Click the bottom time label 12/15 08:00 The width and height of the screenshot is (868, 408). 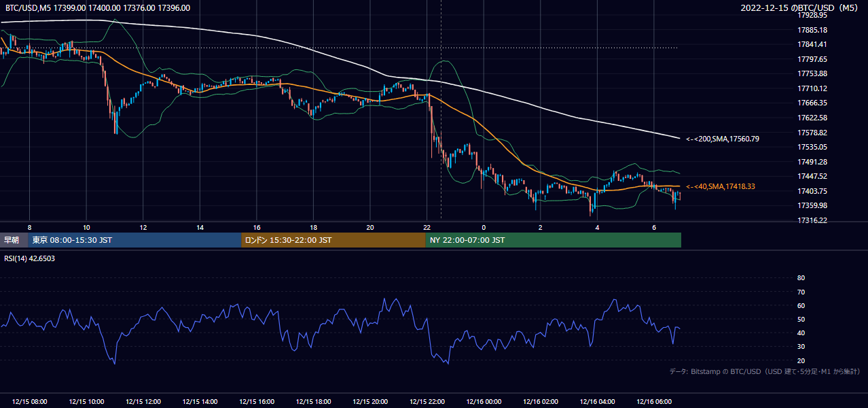coord(29,402)
